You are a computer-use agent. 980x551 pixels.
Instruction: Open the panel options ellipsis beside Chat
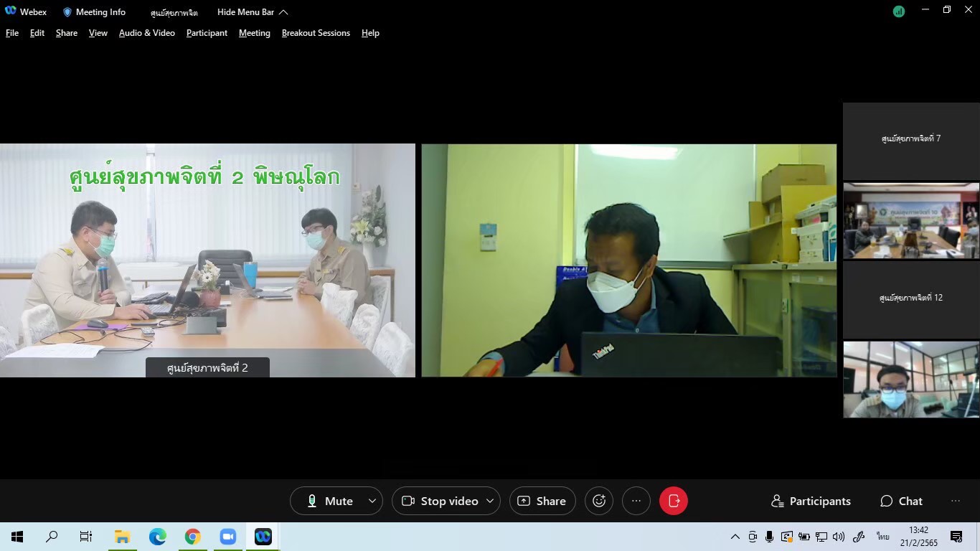point(955,501)
